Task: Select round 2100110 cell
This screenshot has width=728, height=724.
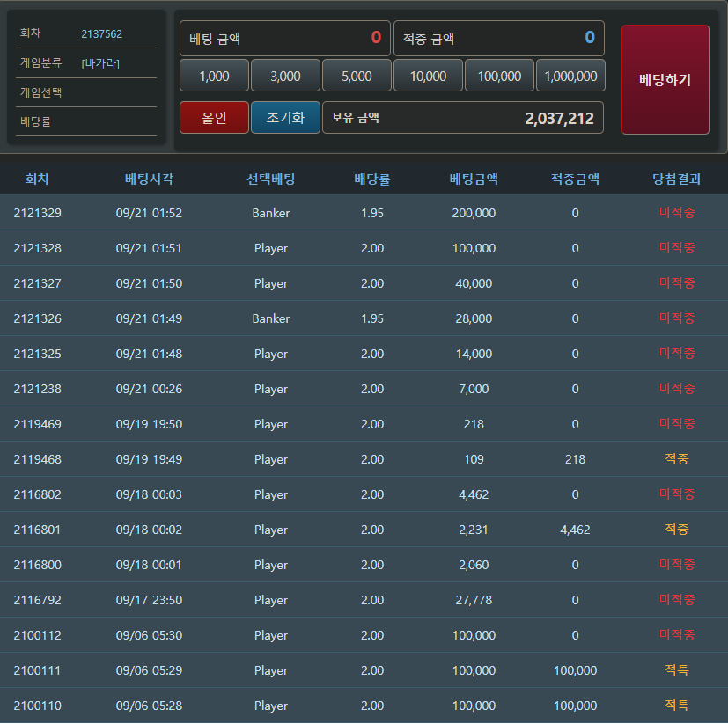Action: point(37,706)
